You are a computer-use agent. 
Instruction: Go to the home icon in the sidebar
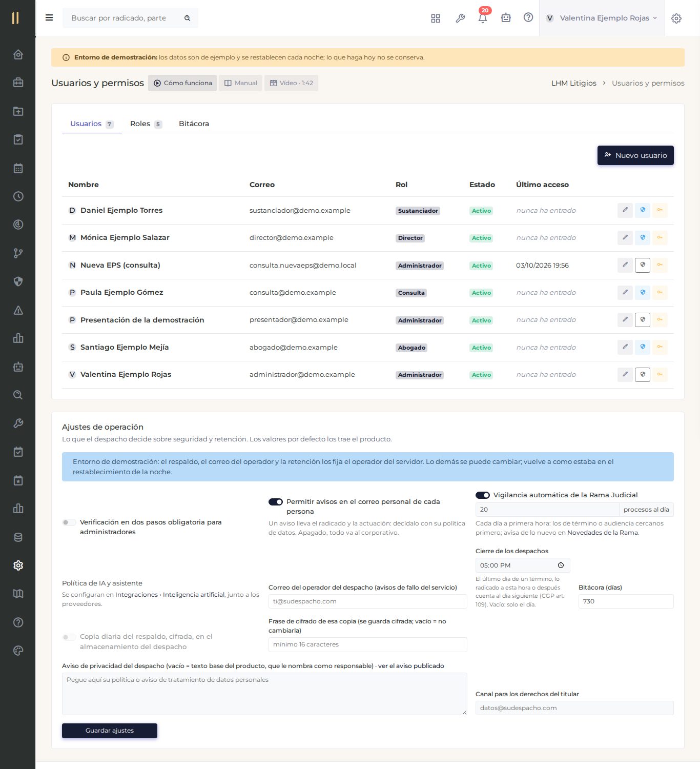pyautogui.click(x=18, y=54)
